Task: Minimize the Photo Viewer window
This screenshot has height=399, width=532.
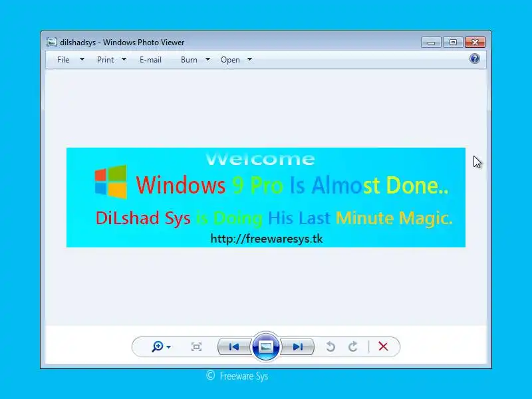Action: [x=431, y=43]
